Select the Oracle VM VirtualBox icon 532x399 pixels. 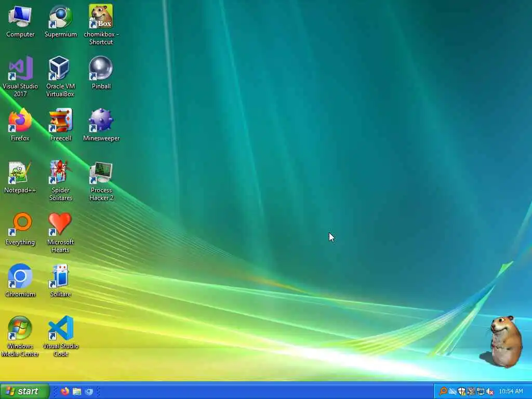click(x=60, y=77)
